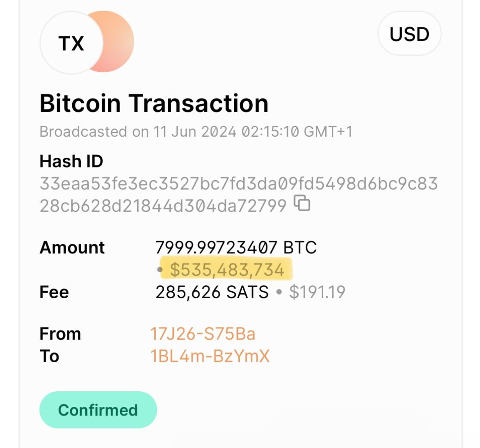
Task: Open recipient address 1BL4m-BzYmX
Action: coord(210,356)
